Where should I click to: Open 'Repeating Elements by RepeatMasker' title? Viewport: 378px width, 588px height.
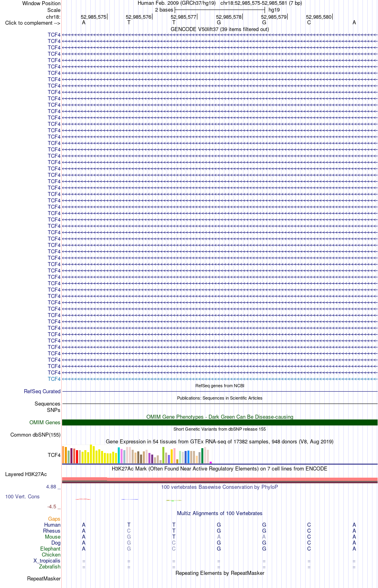pyautogui.click(x=220, y=573)
